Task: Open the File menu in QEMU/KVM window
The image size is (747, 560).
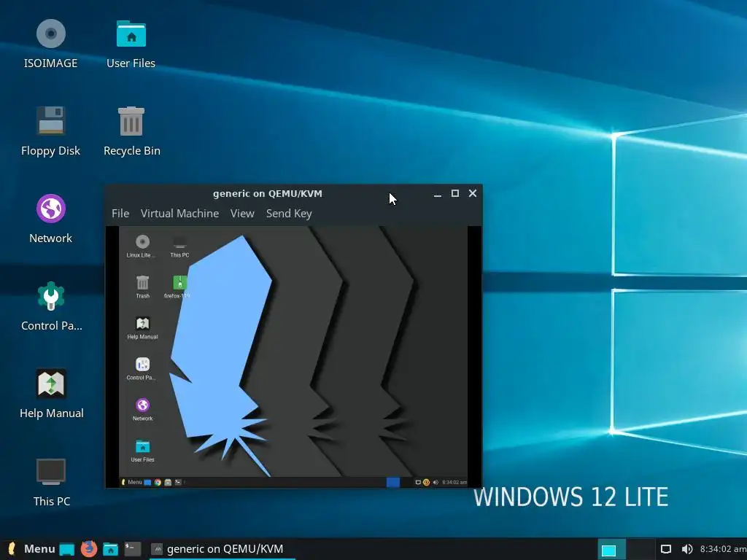Action: (120, 214)
